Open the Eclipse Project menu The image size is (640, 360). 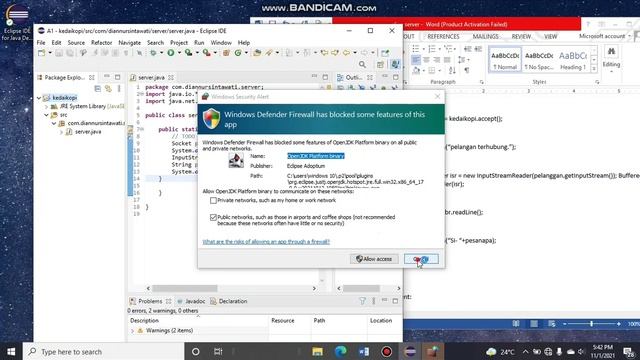[x=179, y=42]
